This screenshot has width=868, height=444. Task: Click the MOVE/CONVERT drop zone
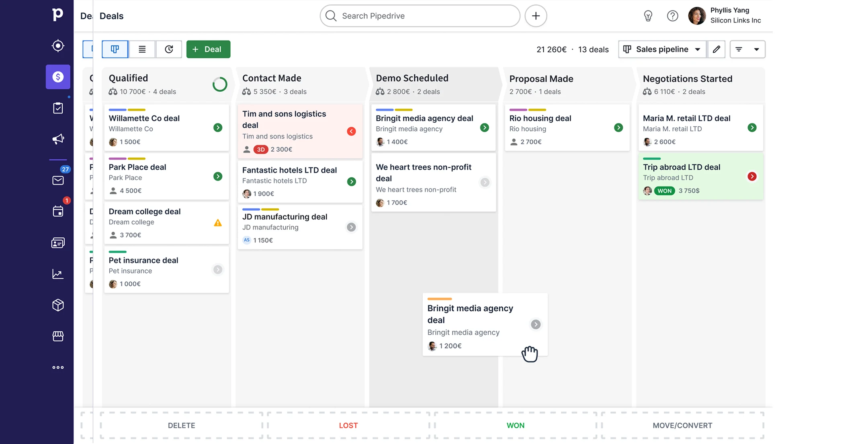click(x=682, y=425)
